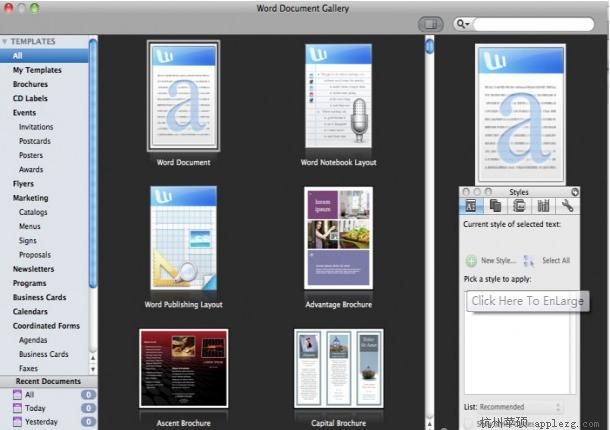Show All recent documents
The image size is (610, 430).
pos(30,395)
